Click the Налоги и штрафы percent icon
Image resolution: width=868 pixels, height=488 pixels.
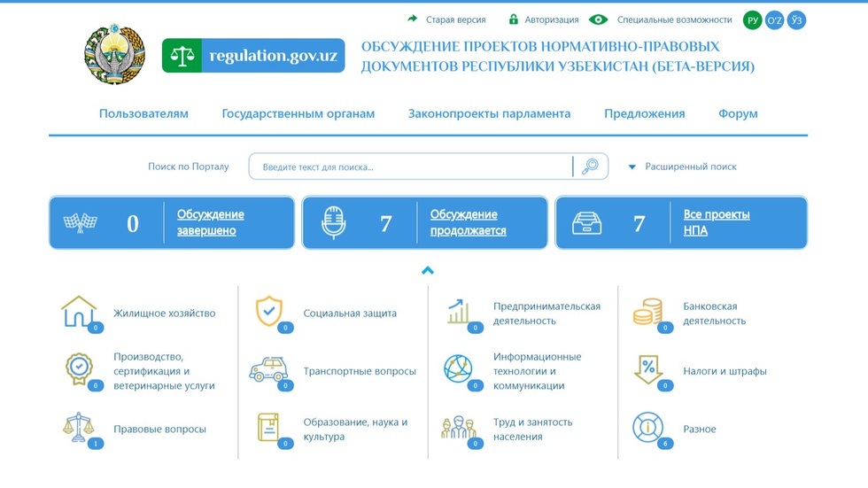tap(647, 370)
